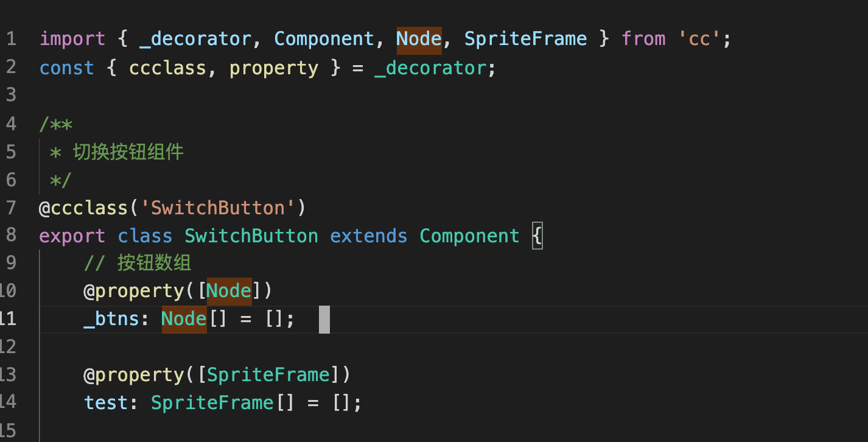
Task: Click the 'SwitchButton' string inside the decorator
Action: (x=218, y=208)
